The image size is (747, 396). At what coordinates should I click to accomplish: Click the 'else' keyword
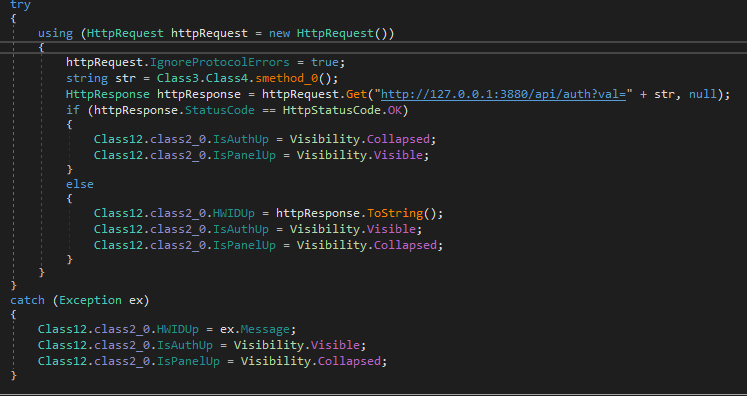[x=80, y=184]
